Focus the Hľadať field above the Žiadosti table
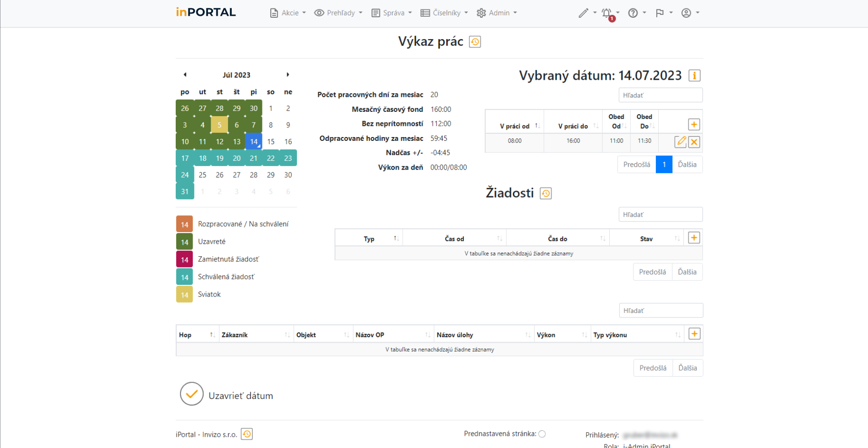 click(661, 214)
